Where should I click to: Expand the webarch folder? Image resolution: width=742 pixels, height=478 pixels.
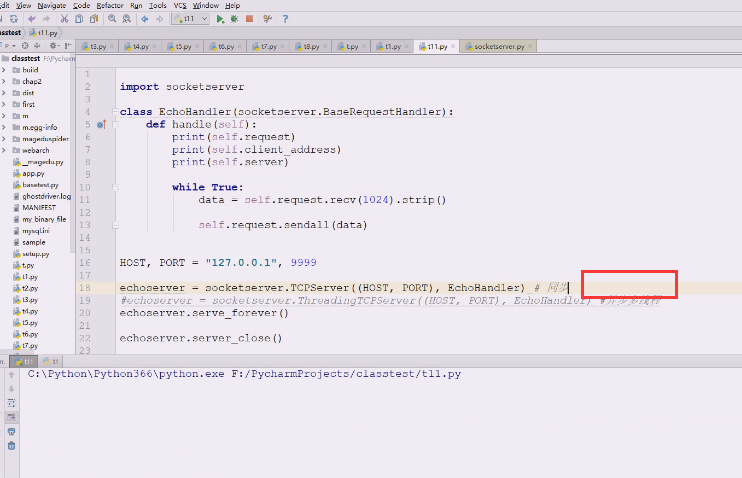pos(4,150)
